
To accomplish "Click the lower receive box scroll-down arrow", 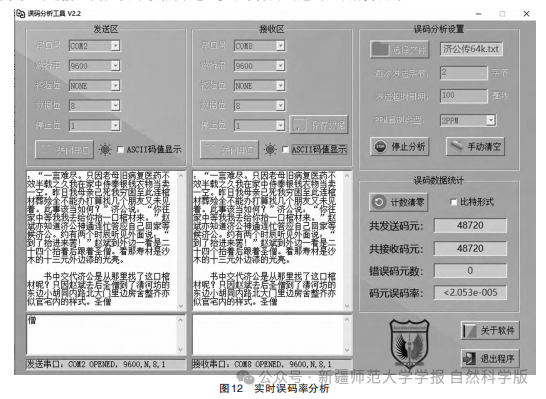I will pos(347,350).
